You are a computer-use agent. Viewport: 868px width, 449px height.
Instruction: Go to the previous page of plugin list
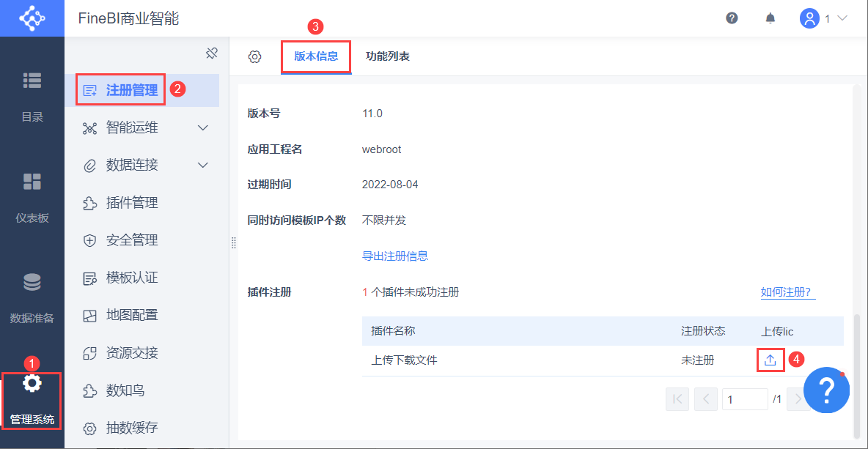[x=706, y=398]
